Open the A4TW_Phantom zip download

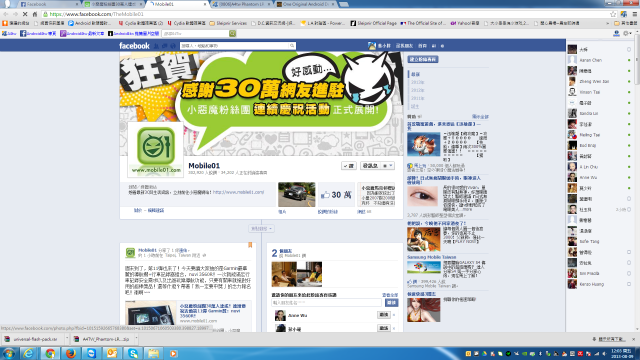pyautogui.click(x=102, y=339)
